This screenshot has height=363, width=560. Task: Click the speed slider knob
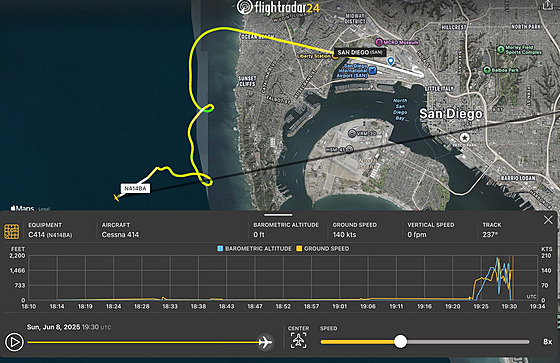coord(400,342)
